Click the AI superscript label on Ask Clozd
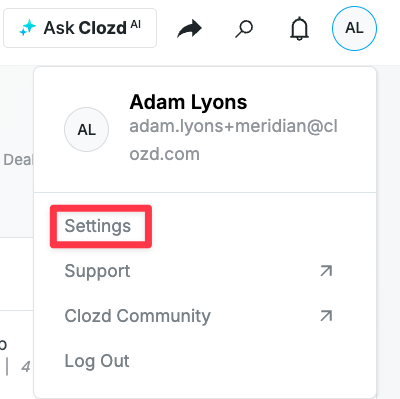This screenshot has width=400, height=399. (135, 25)
